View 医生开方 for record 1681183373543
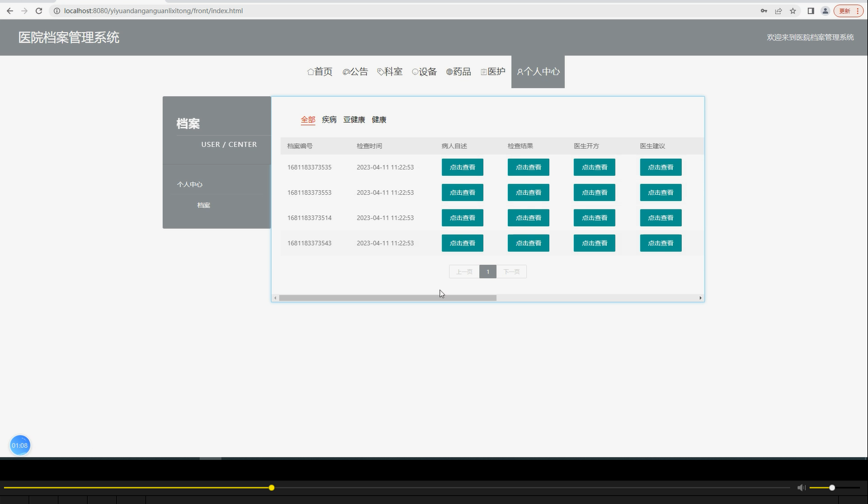 click(594, 243)
